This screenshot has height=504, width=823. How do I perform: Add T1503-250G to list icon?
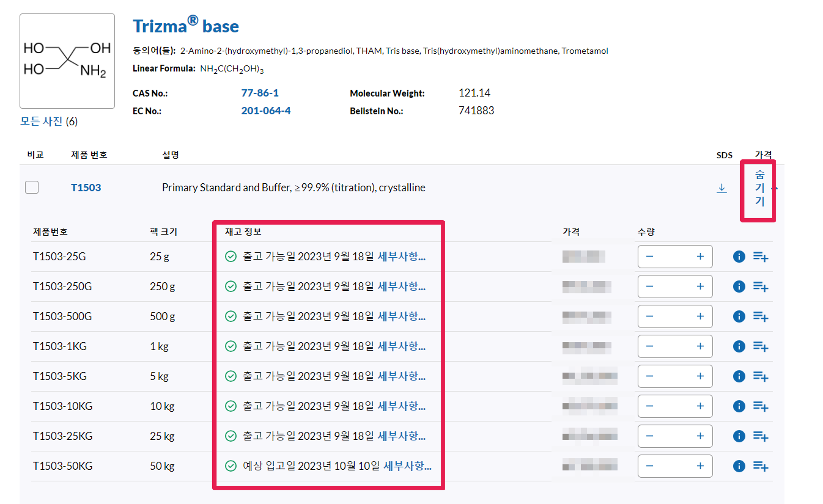(761, 286)
